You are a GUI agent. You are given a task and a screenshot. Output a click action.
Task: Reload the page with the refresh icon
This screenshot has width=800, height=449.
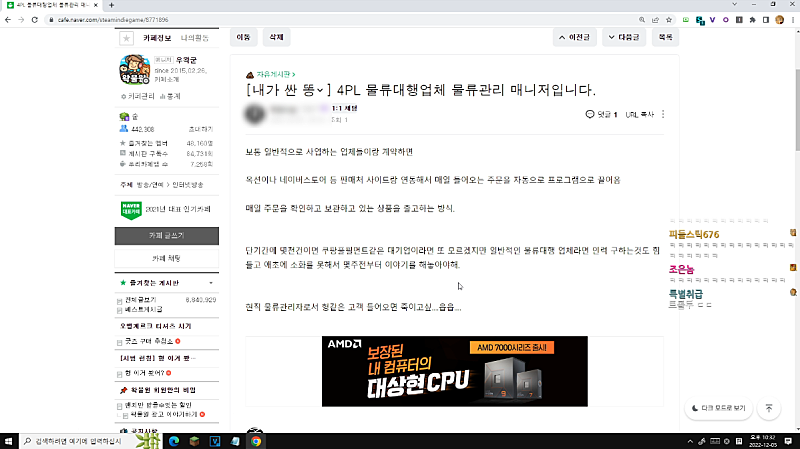(x=32, y=19)
